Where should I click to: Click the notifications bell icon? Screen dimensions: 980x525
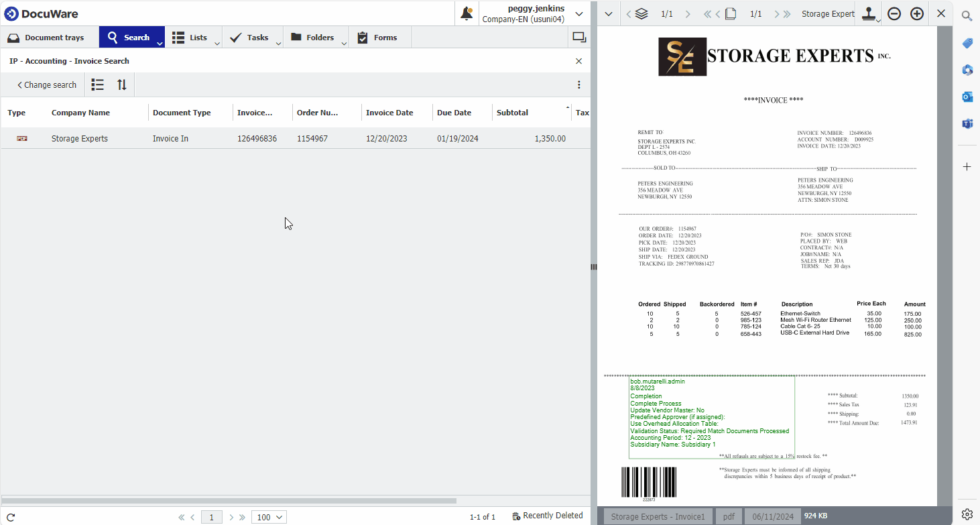coord(467,13)
